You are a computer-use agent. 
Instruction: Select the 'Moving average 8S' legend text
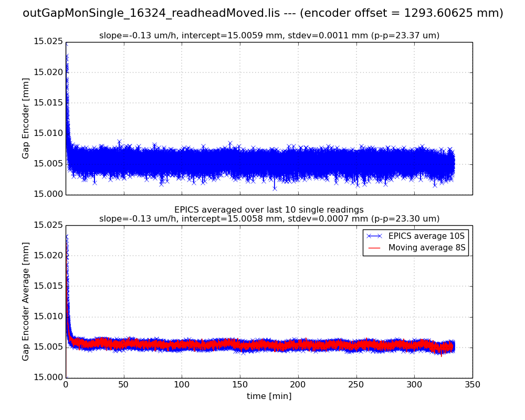point(427,248)
